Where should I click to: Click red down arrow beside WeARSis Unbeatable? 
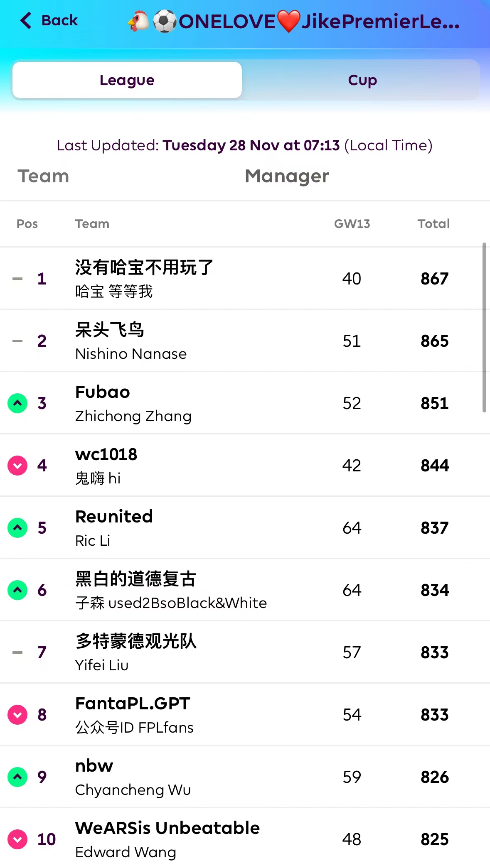point(17,839)
